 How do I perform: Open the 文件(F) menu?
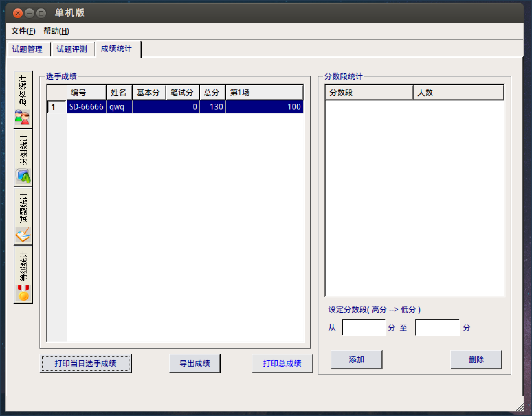click(23, 31)
